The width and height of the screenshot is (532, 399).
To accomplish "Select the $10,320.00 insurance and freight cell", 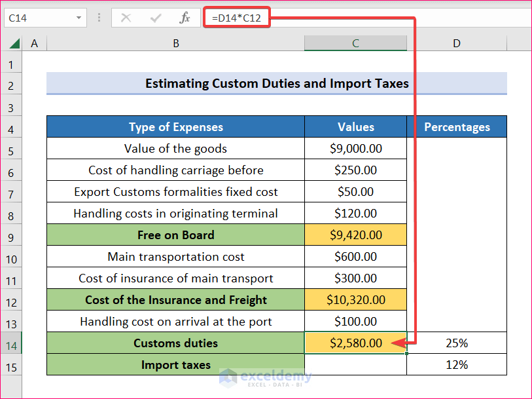I will 355,299.
